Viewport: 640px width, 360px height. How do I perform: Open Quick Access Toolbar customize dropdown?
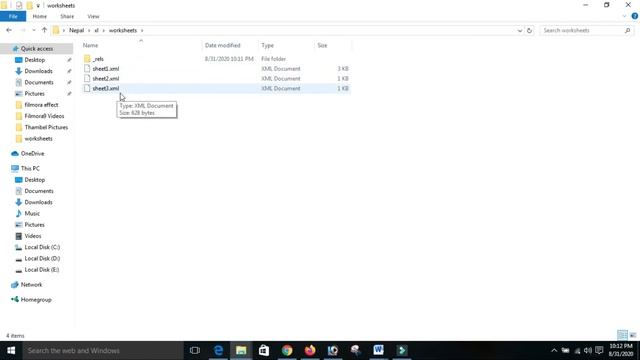point(38,6)
